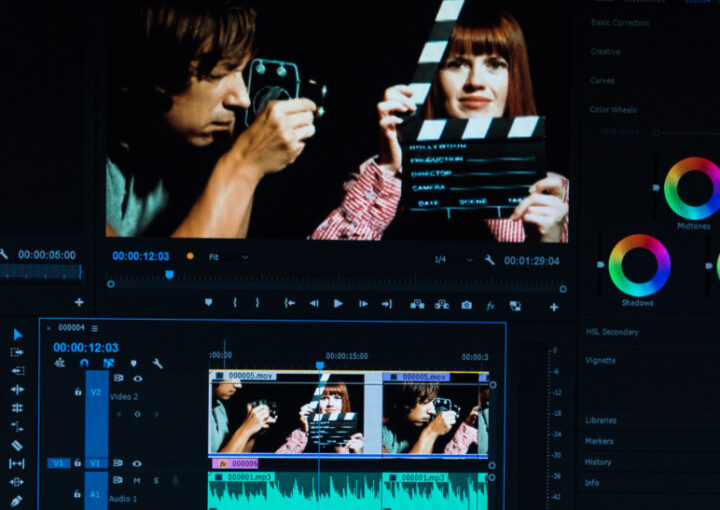Open the Curves section in Lumetri
This screenshot has height=510, width=720.
603,81
